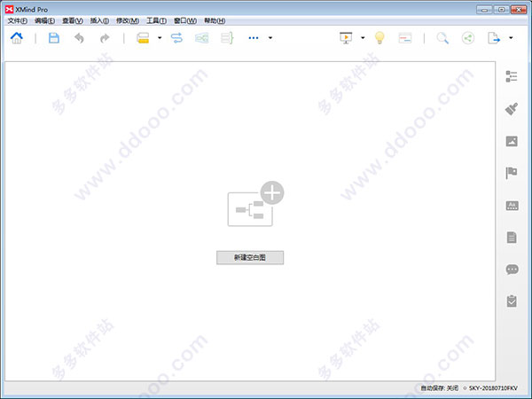
Task: Maximize the XMind Pro window
Action: point(502,10)
